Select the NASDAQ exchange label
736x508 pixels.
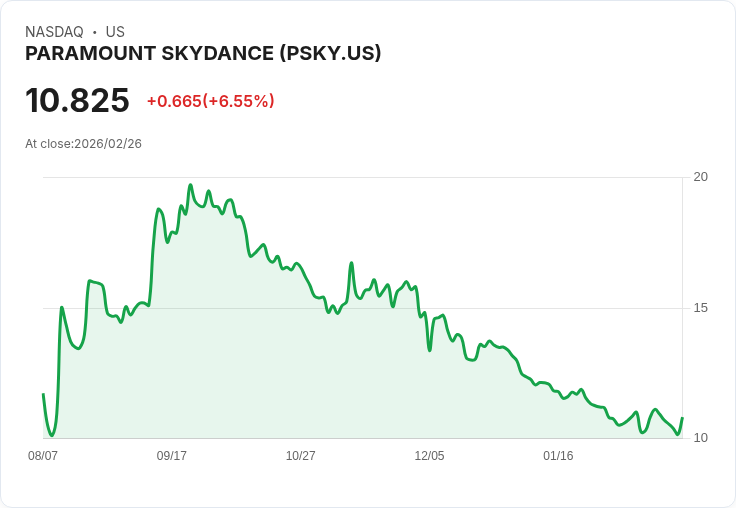[54, 32]
